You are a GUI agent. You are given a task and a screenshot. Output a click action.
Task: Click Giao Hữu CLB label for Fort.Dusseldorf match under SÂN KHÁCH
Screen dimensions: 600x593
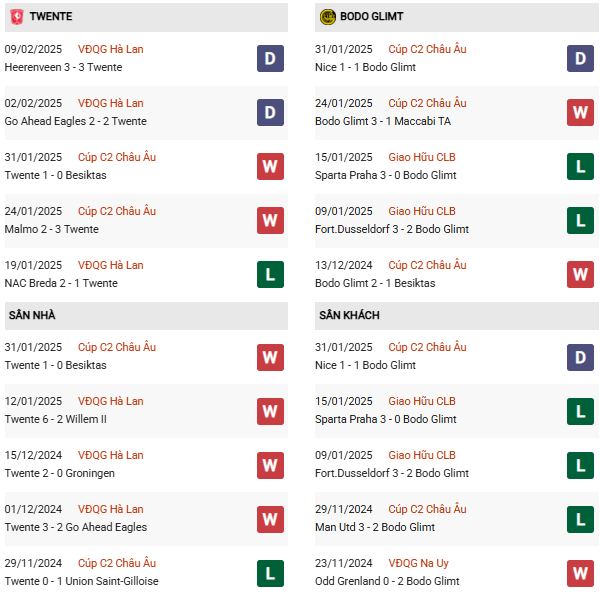(422, 455)
